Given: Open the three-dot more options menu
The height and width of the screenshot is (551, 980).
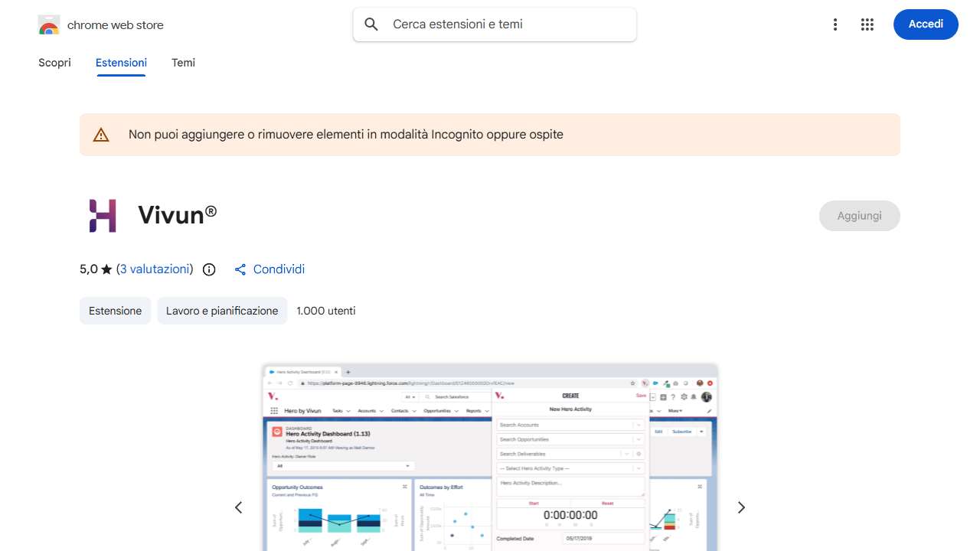Looking at the screenshot, I should 835,24.
